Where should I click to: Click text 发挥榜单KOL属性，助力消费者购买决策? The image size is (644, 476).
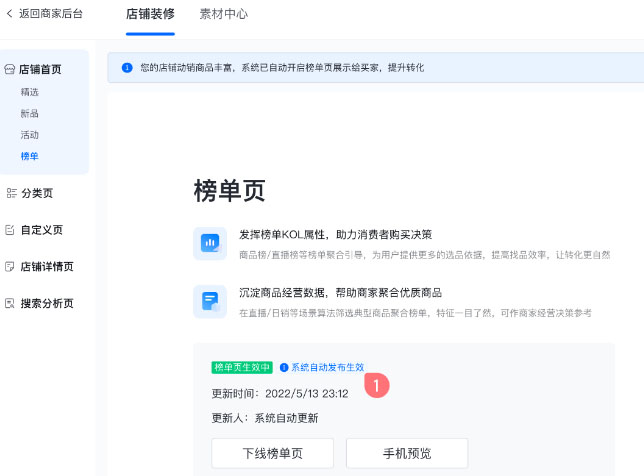click(336, 235)
